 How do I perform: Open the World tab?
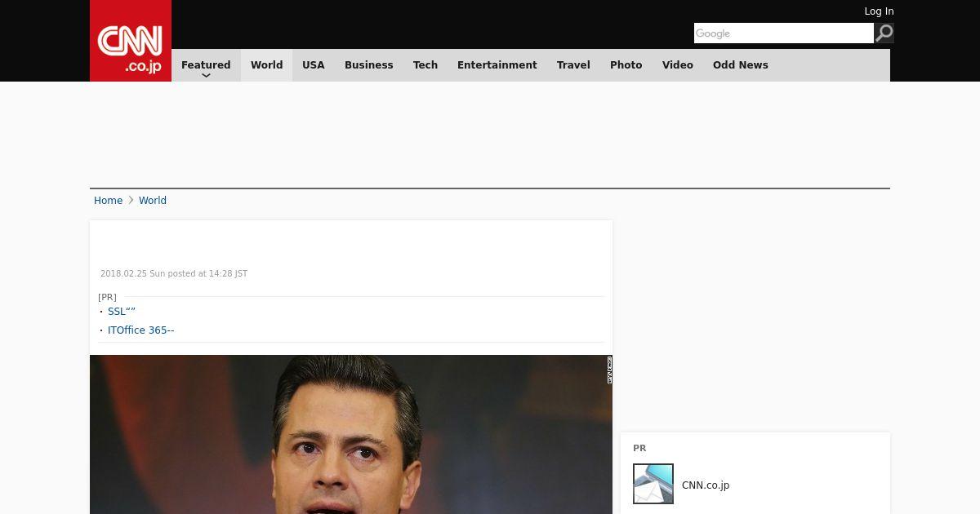click(266, 65)
